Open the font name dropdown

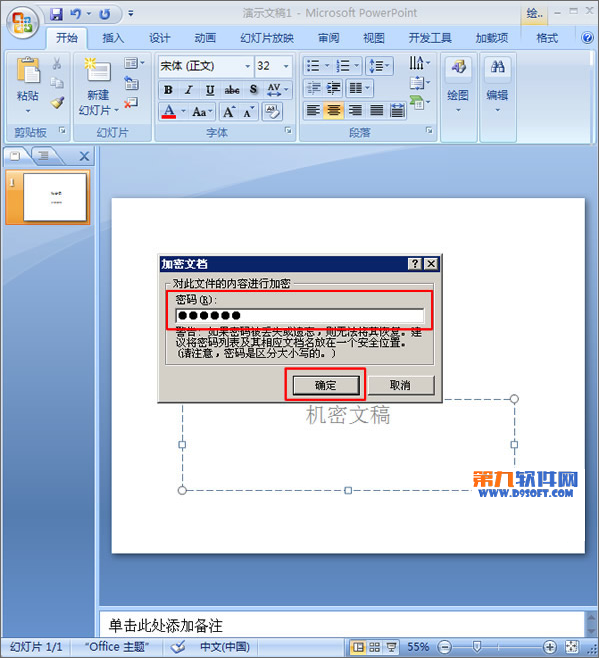[x=248, y=66]
